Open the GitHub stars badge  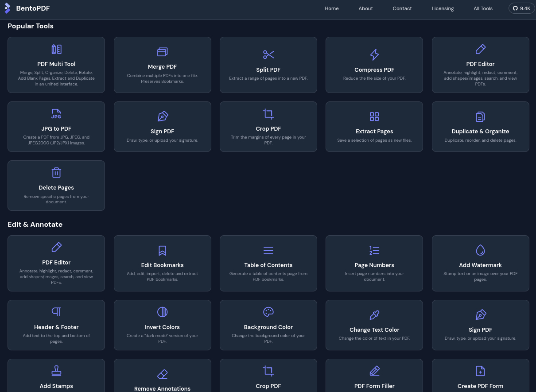click(521, 8)
